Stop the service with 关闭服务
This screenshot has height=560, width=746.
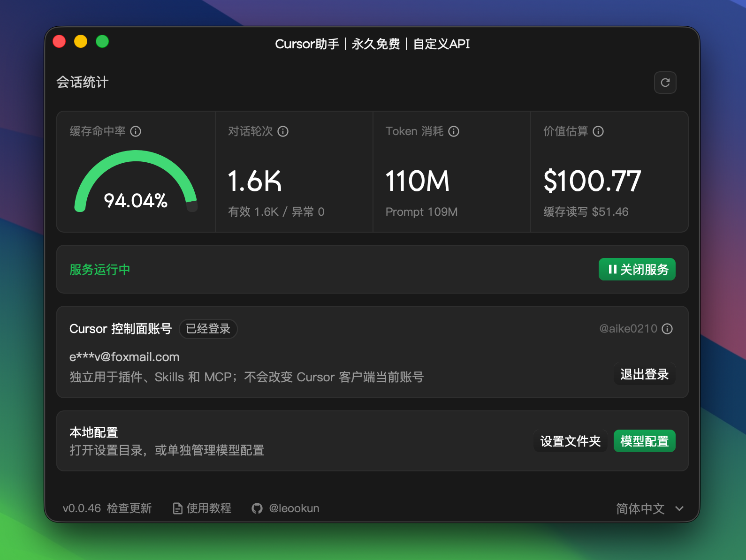point(637,269)
